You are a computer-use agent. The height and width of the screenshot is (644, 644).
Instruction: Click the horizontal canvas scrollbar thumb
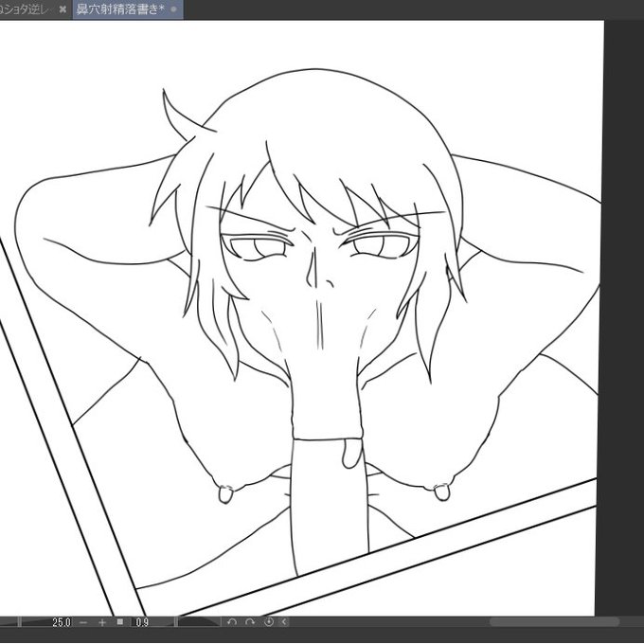(554, 622)
